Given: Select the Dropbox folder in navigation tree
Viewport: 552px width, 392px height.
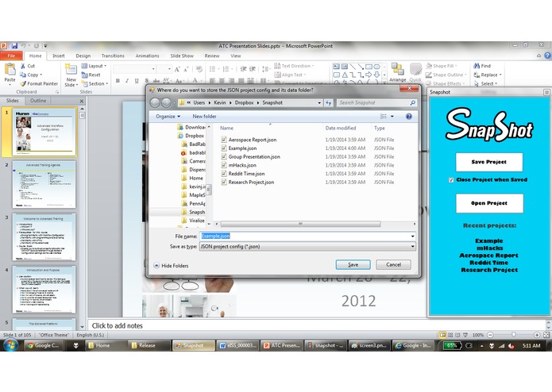Looking at the screenshot, I should click(191, 136).
